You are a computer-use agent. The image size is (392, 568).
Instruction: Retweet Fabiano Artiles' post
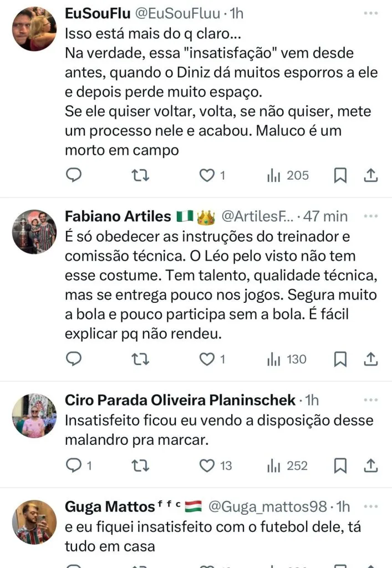coord(141,359)
